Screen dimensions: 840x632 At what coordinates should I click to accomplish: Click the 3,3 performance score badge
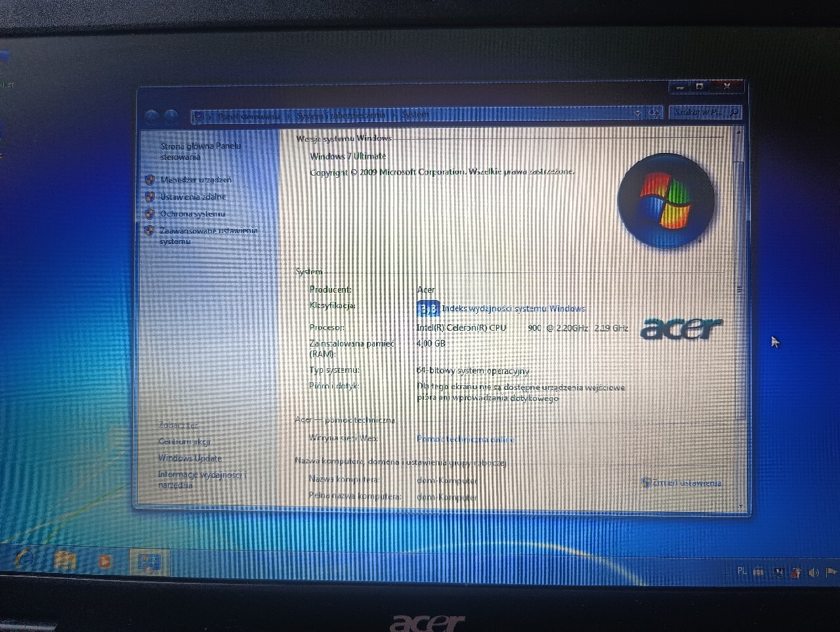coord(428,308)
